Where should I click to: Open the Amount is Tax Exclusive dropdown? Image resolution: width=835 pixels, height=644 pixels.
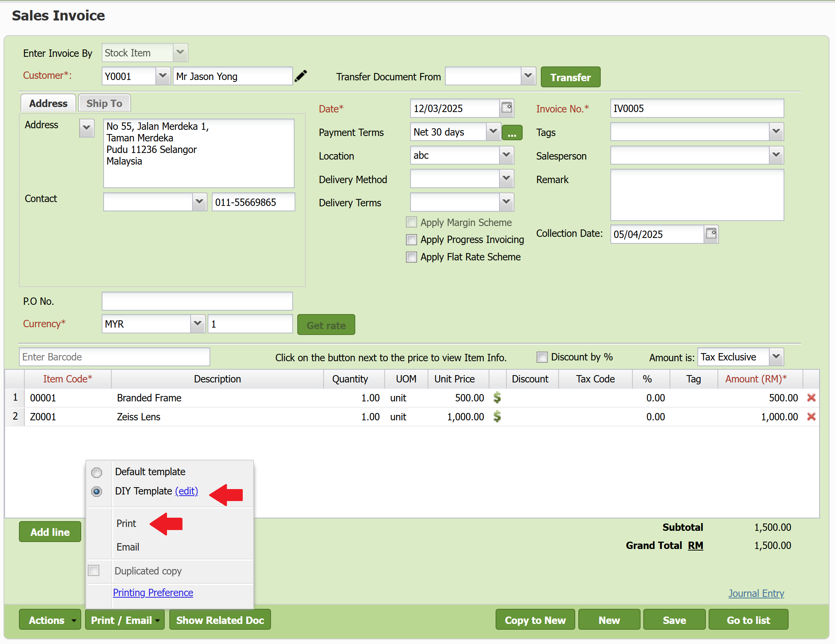pos(776,357)
